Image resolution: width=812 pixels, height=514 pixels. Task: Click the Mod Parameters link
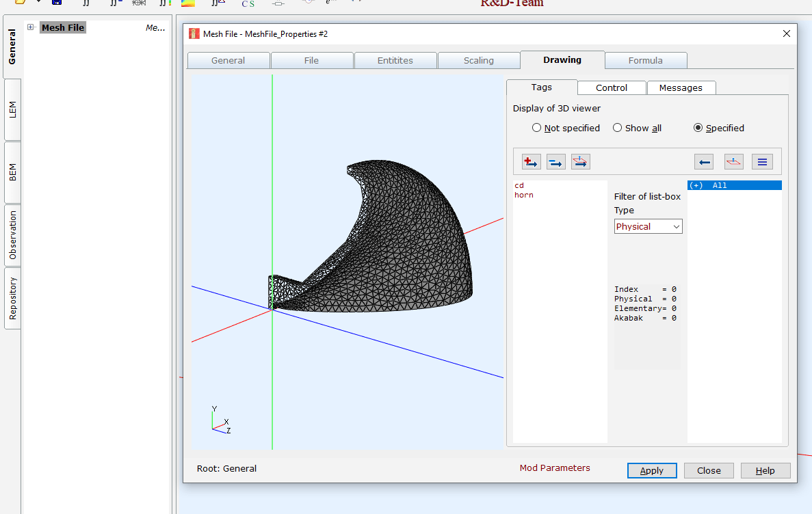point(555,468)
